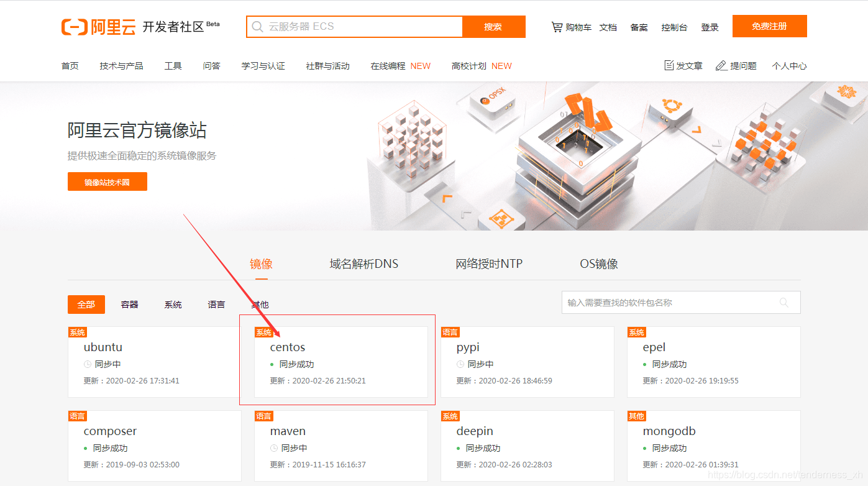The height and width of the screenshot is (486, 868).
Task: Click 更新：2019-09-03 02:53:00 text
Action: click(x=131, y=465)
